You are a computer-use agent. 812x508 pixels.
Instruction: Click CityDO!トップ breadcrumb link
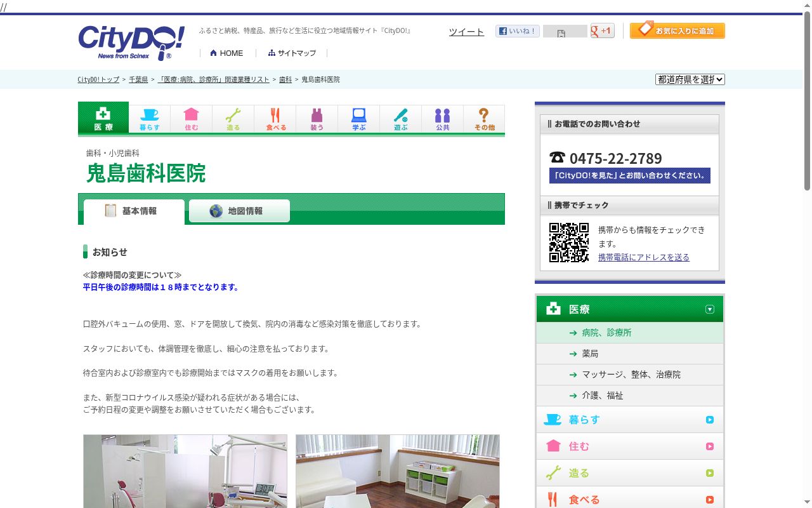click(x=98, y=79)
